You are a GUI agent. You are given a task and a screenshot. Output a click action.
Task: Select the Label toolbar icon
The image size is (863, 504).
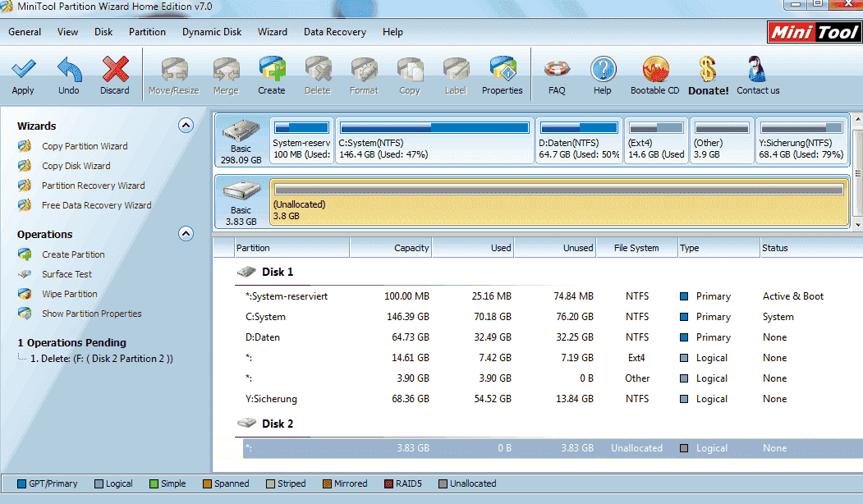point(456,70)
